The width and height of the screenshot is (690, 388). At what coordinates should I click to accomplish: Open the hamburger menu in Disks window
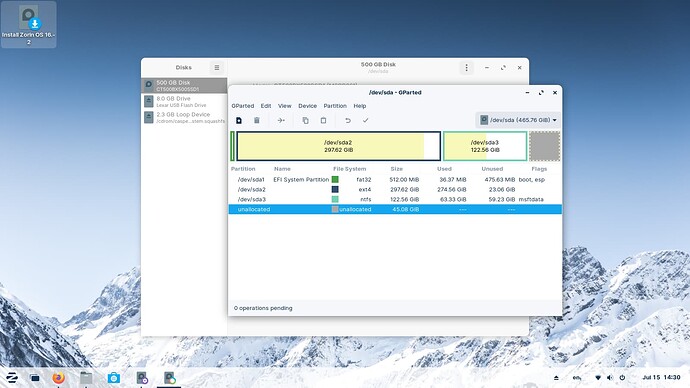pyautogui.click(x=217, y=68)
